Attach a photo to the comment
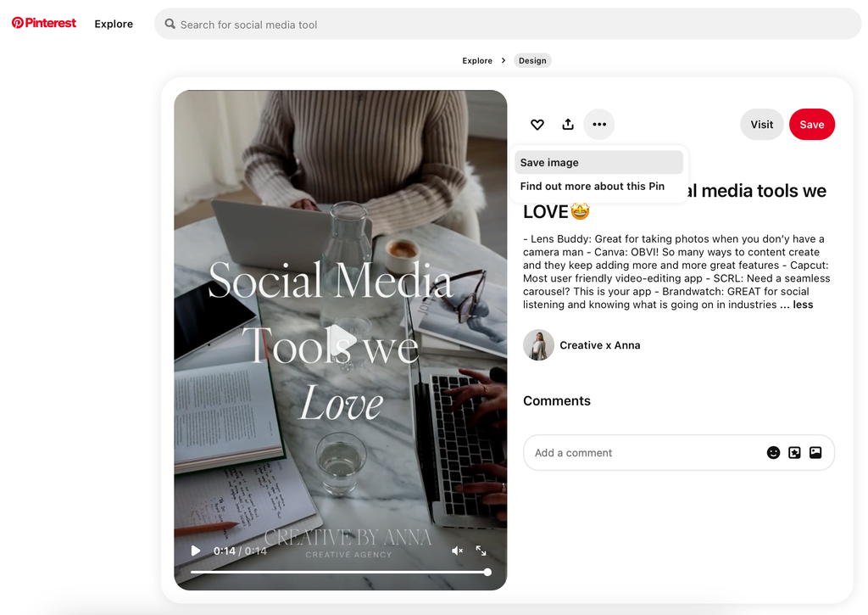This screenshot has height=615, width=868. [815, 453]
